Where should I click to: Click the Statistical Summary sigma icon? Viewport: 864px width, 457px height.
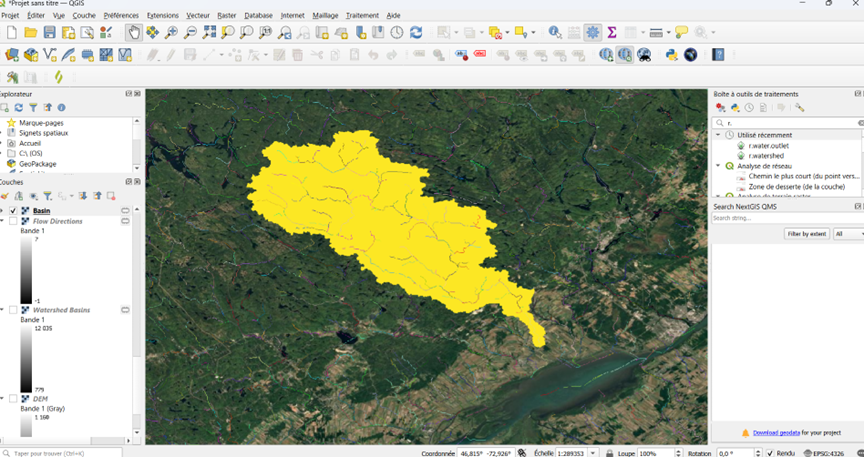[x=612, y=33]
